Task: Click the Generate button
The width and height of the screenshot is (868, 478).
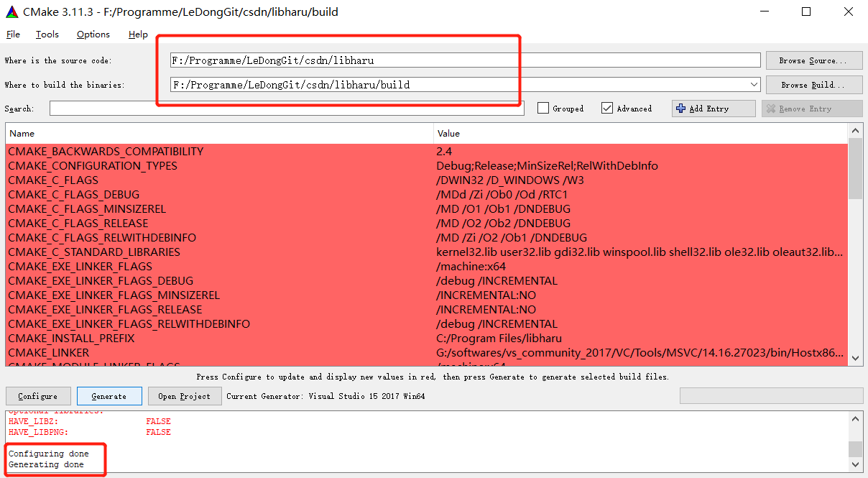Action: tap(109, 396)
